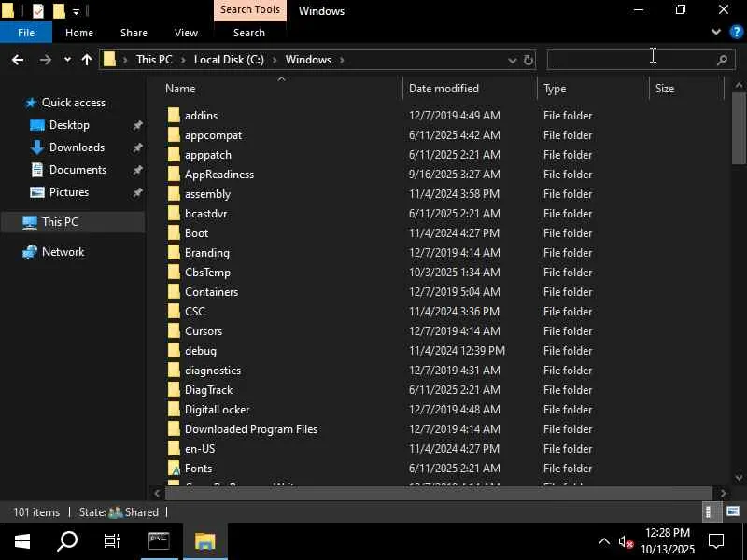
Task: Click Properties icon in quick access toolbar
Action: pos(38,10)
